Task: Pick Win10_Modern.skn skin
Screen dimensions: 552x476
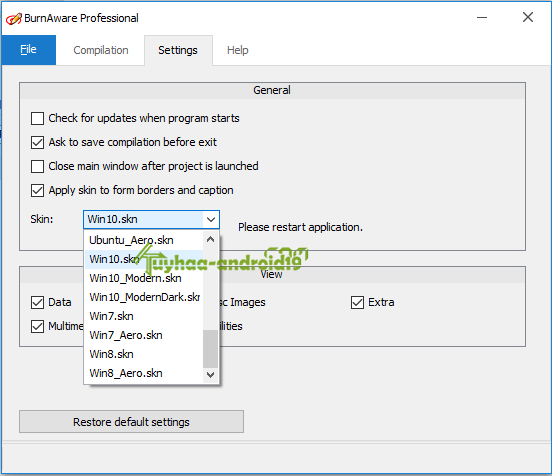Action: (x=144, y=278)
